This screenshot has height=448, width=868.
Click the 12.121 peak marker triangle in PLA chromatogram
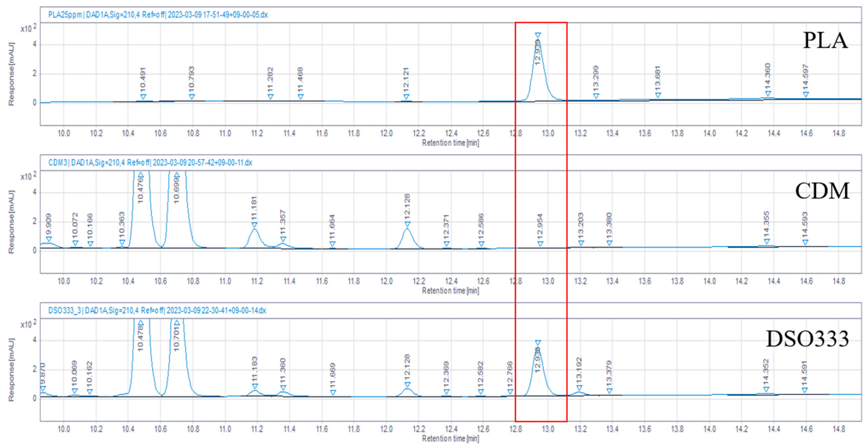406,97
